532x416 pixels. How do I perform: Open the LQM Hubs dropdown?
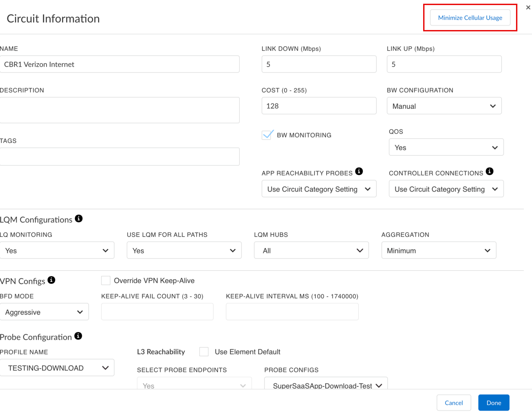coord(311,251)
